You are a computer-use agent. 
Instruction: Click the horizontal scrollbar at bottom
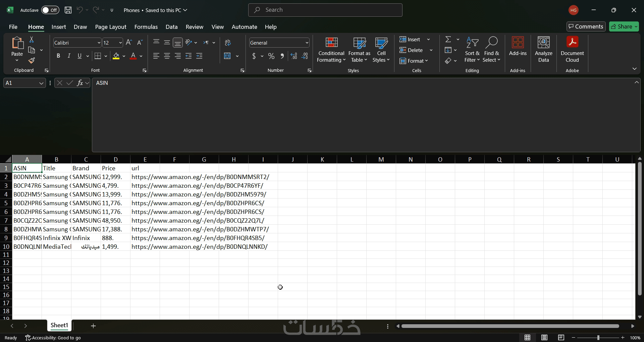[510, 326]
